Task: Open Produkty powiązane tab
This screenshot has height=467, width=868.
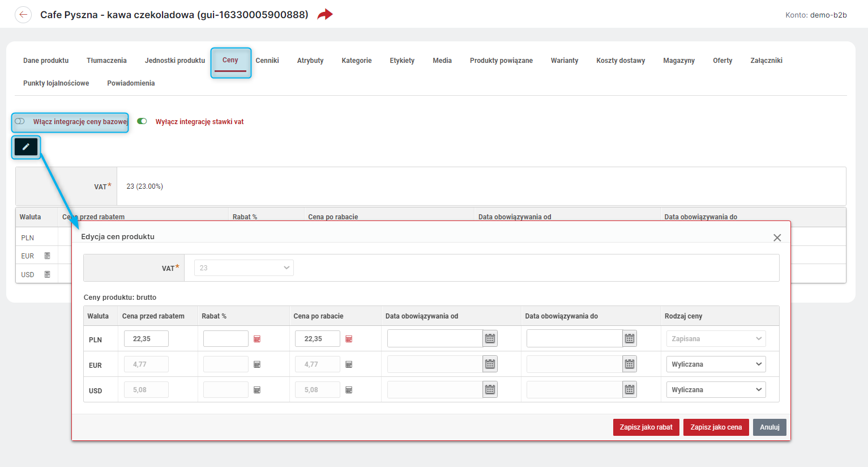Action: pos(501,61)
